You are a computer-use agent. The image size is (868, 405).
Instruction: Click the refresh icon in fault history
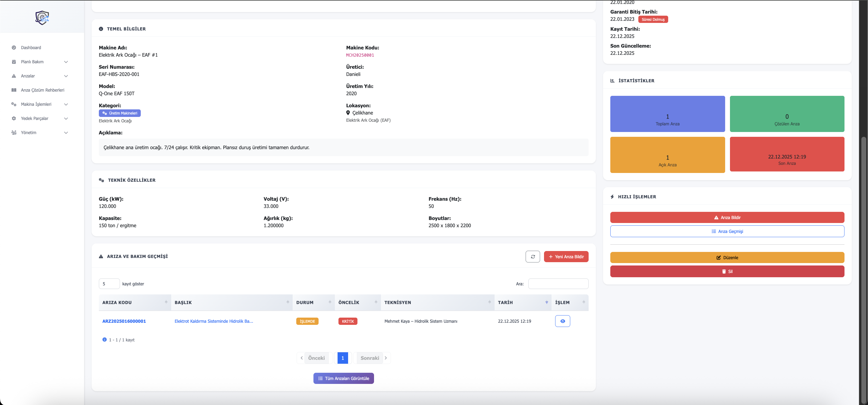[x=532, y=256]
